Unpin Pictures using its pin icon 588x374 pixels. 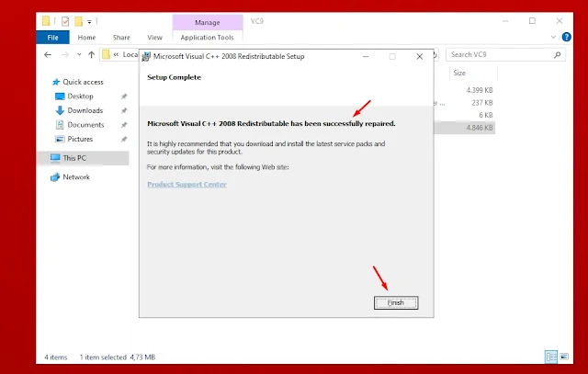point(124,139)
